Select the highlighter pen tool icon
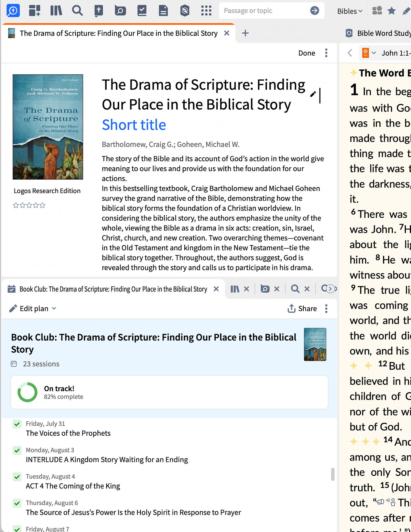Viewport: 411px width, 532px height. [x=406, y=11]
